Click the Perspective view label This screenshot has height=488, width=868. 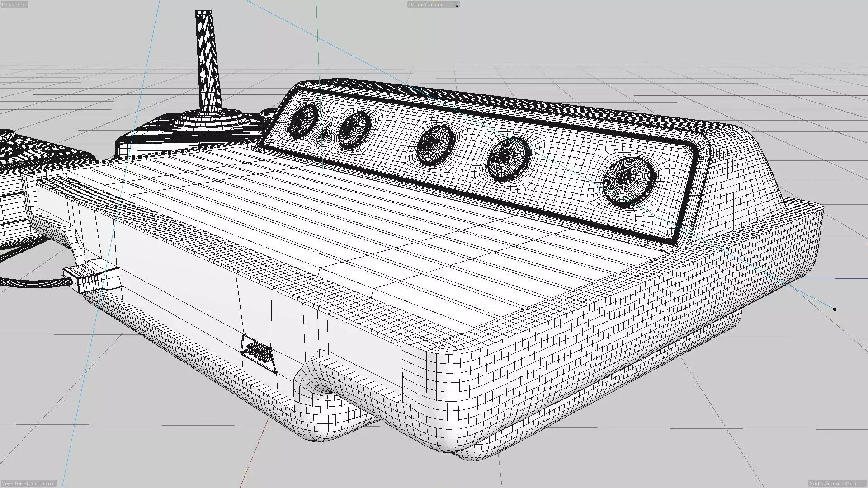(14, 5)
